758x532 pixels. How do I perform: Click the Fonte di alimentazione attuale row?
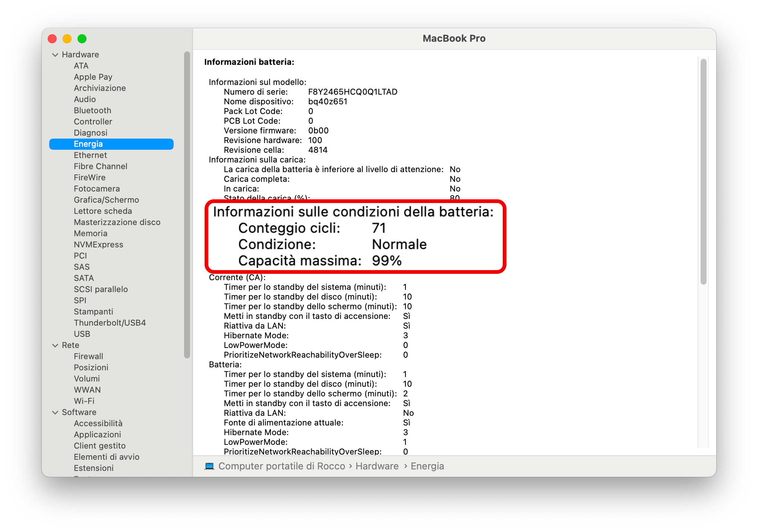[317, 423]
